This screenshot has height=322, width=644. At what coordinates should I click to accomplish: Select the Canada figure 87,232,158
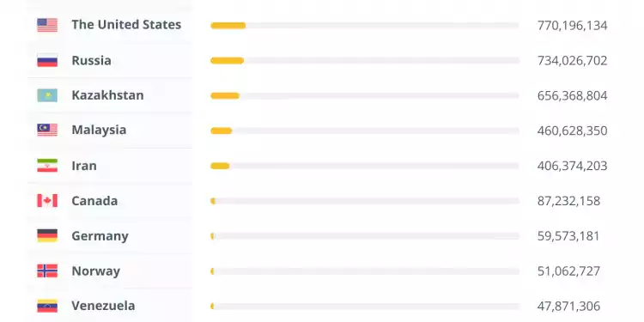coord(568,201)
